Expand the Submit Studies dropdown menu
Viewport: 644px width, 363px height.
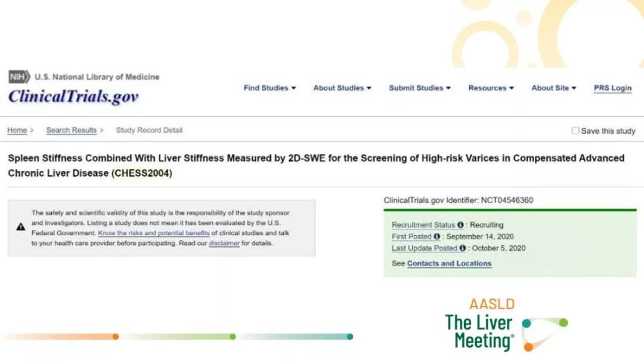(x=420, y=88)
